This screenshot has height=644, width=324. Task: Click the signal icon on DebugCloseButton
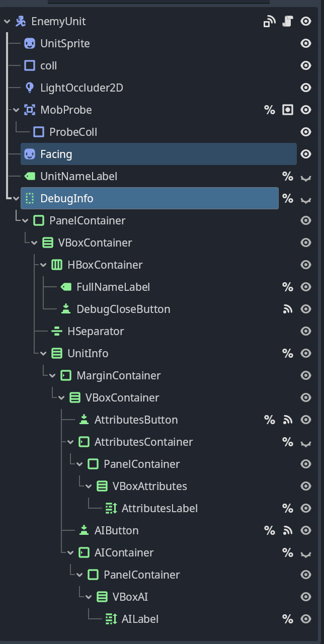point(287,309)
